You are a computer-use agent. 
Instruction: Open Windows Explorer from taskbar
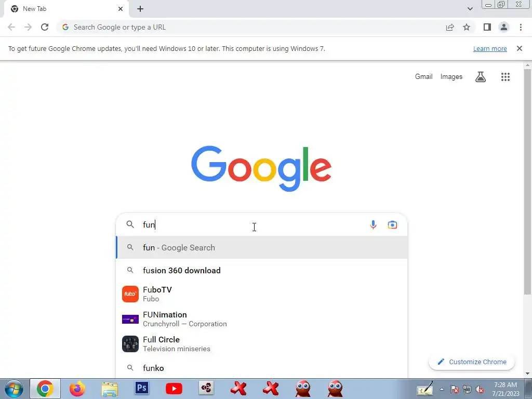pos(110,389)
